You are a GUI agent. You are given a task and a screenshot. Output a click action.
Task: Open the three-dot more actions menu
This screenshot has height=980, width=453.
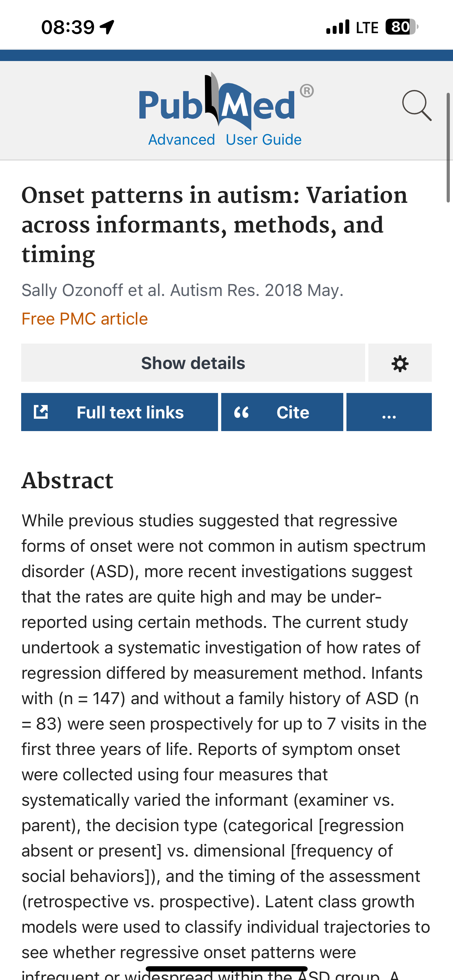(x=389, y=412)
